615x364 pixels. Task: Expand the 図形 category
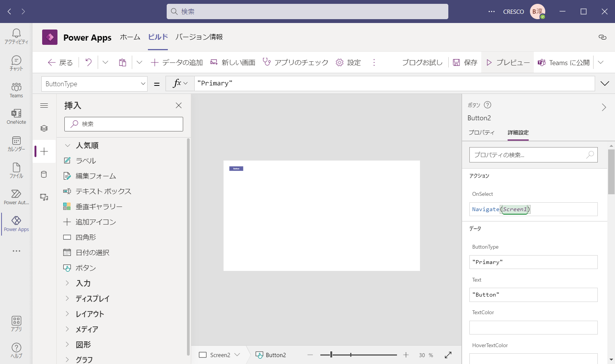[x=67, y=344]
